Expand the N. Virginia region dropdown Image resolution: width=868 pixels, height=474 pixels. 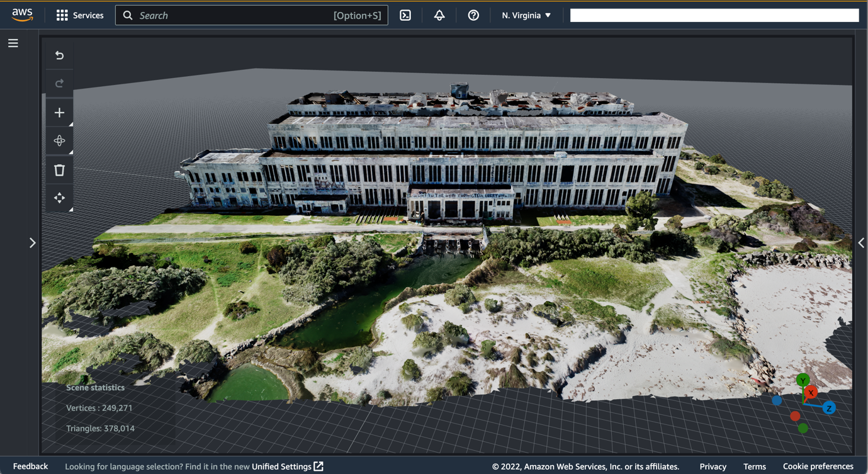pos(526,15)
